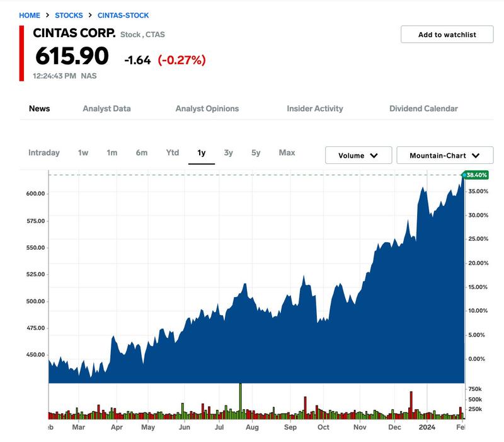Open the CINTAS-STOCK breadcrumb link
This screenshot has height=442, width=504.
coord(123,15)
